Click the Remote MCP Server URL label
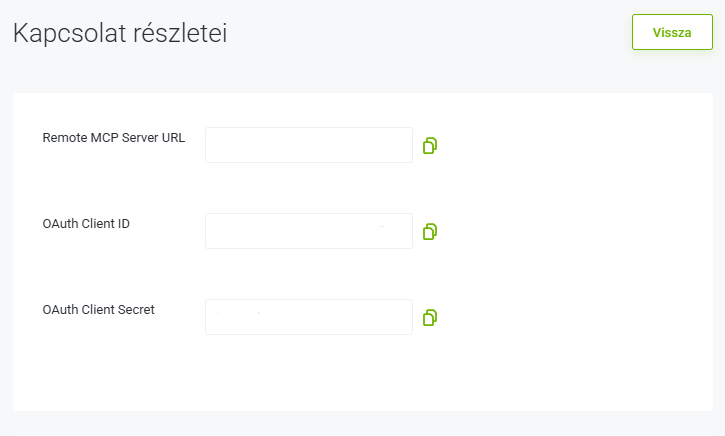 coord(114,138)
